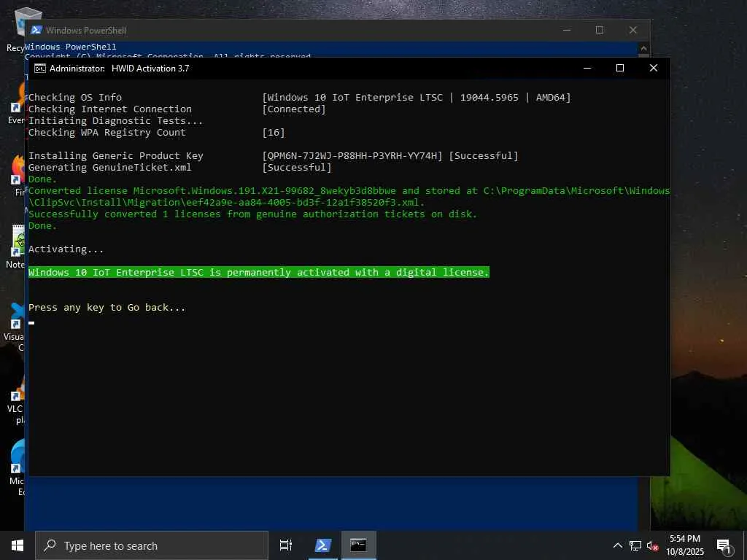Click the WPA registry count "[16]"
This screenshot has height=560, width=747.
[274, 133]
